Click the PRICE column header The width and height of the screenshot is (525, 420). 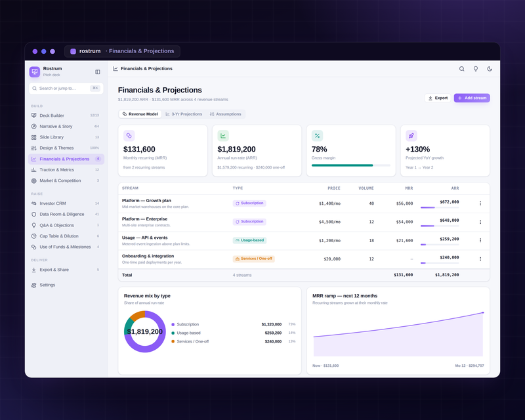point(334,188)
